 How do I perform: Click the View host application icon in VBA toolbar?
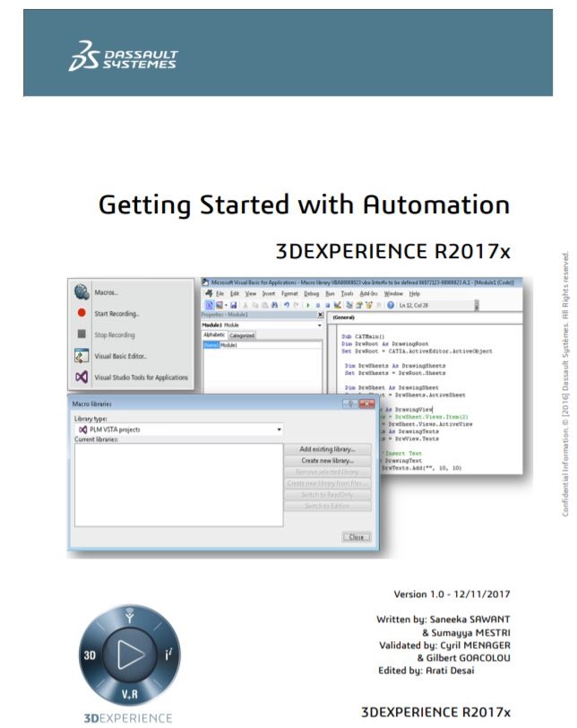pyautogui.click(x=209, y=305)
